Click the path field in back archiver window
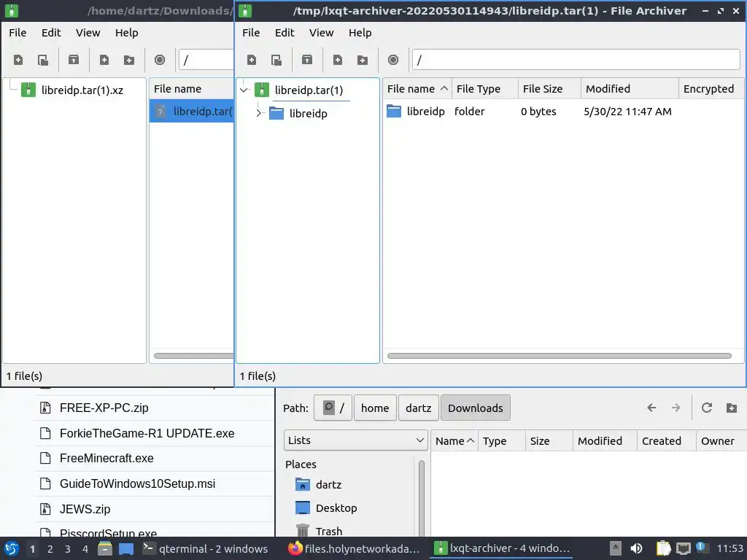This screenshot has width=747, height=560. (206, 60)
